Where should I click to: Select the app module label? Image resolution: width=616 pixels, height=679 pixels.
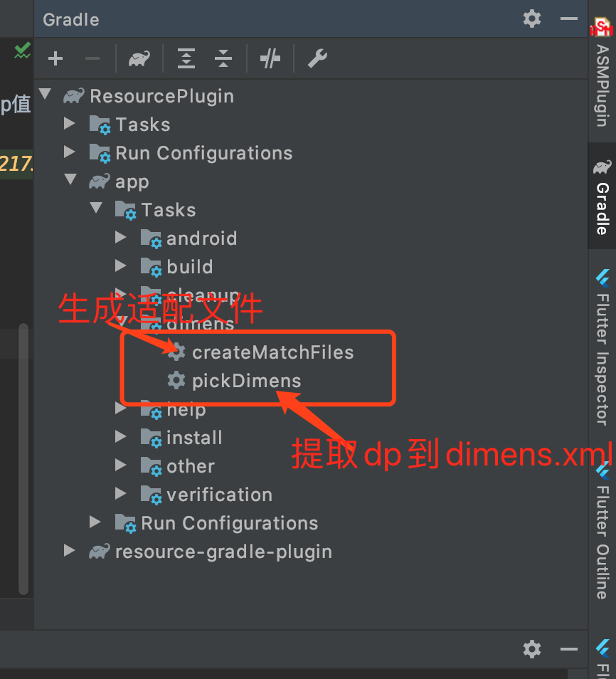(132, 182)
